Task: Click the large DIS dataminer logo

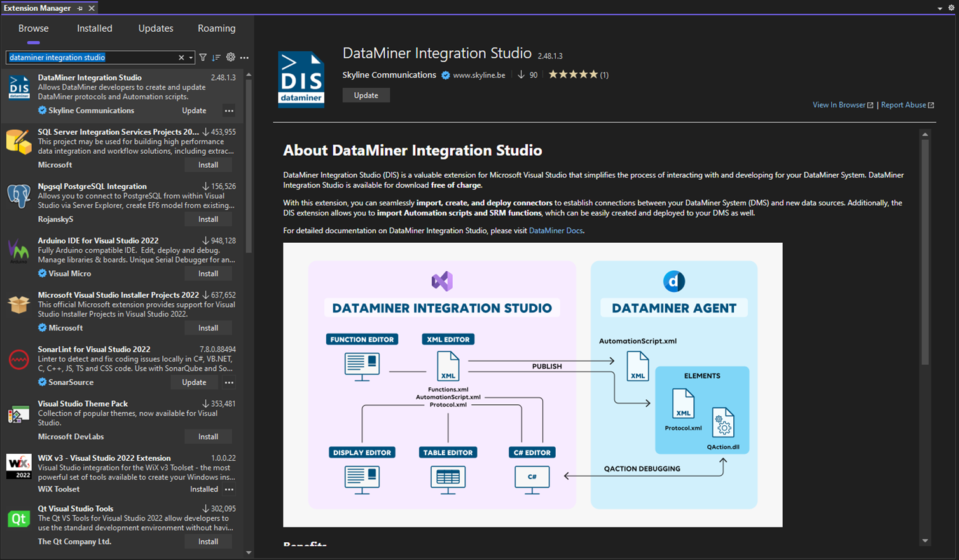Action: pos(301,79)
